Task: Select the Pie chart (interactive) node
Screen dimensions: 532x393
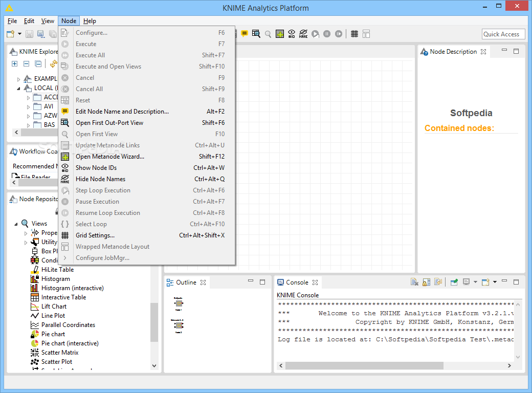Action: coord(70,343)
